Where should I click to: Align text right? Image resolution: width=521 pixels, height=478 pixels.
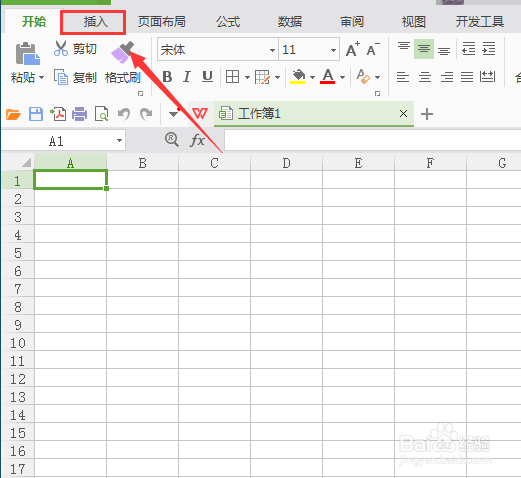447,77
